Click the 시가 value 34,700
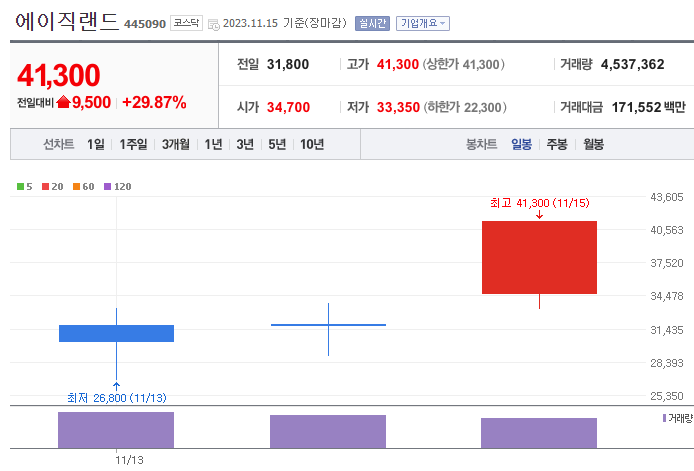The width and height of the screenshot is (694, 471). [x=288, y=107]
